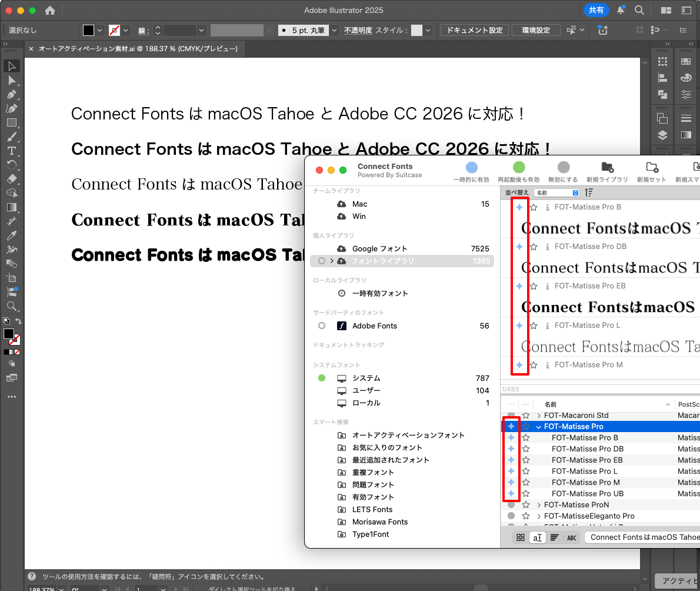Screen dimensions: 700x591
Task: Select the Eyedropper tool
Action: pos(12,235)
